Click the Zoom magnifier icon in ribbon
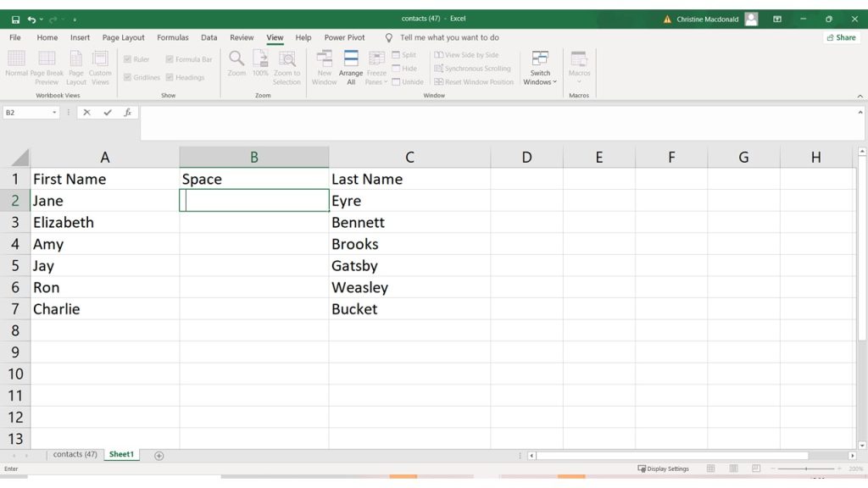868x488 pixels. 236,59
